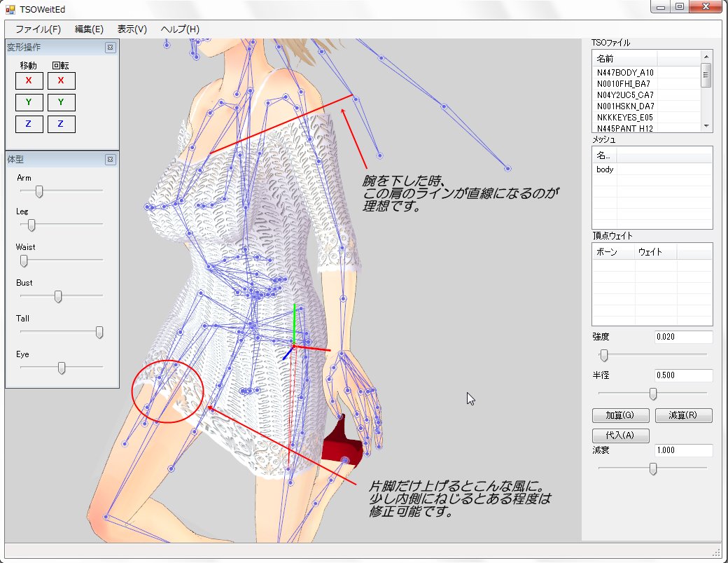Click the Tall slider handle
Viewport: 728px width, 563px height.
pyautogui.click(x=99, y=333)
